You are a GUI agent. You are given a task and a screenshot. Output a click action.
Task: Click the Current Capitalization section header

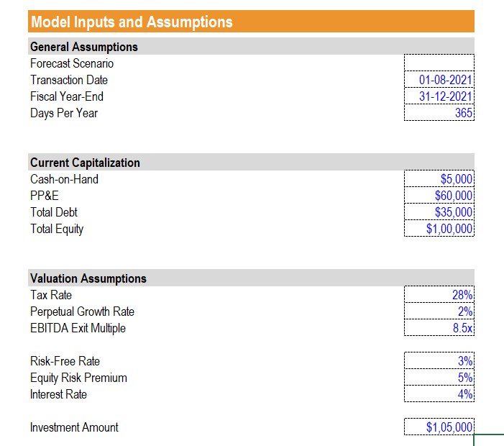[251, 162]
